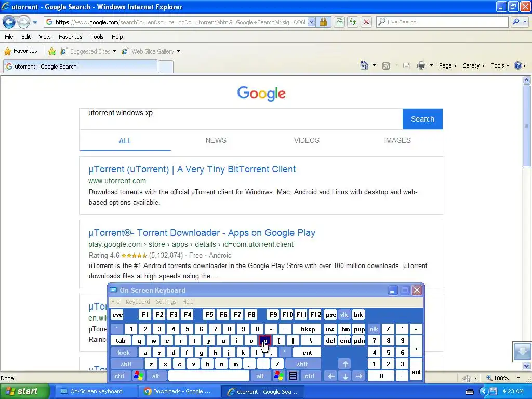The width and height of the screenshot is (532, 399).
Task: Open the command bar Tools dropdown
Action: tap(500, 65)
